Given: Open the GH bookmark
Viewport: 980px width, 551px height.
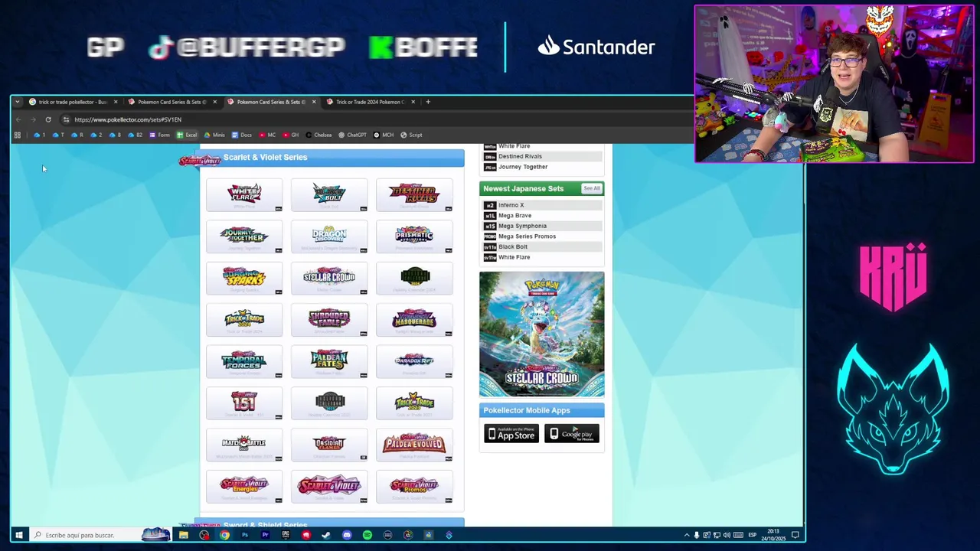Looking at the screenshot, I should [291, 135].
